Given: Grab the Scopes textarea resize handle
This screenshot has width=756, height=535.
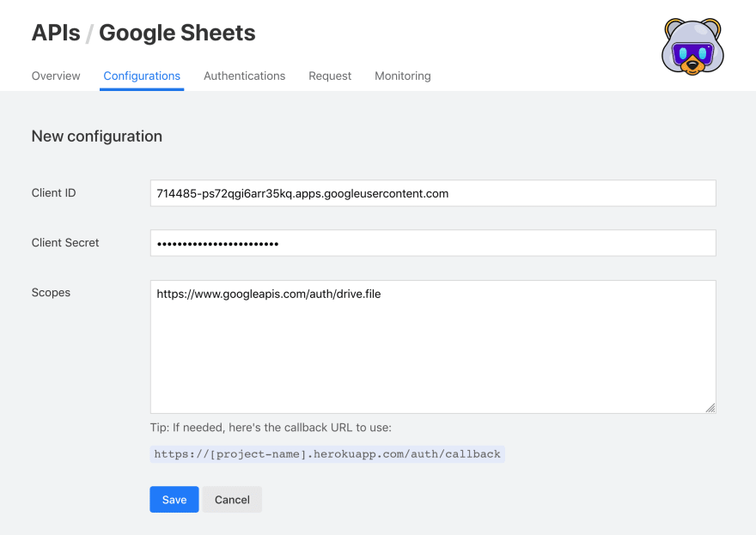Looking at the screenshot, I should (x=710, y=408).
